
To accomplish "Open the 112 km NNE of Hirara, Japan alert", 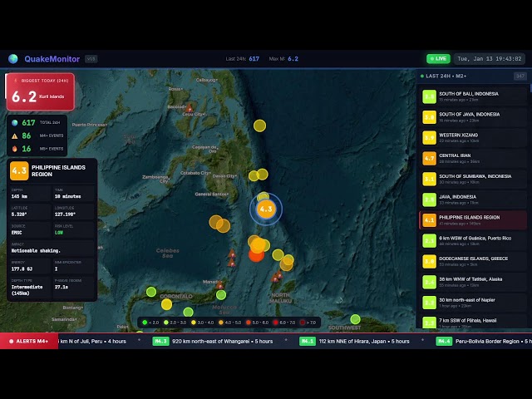I will pos(355,342).
